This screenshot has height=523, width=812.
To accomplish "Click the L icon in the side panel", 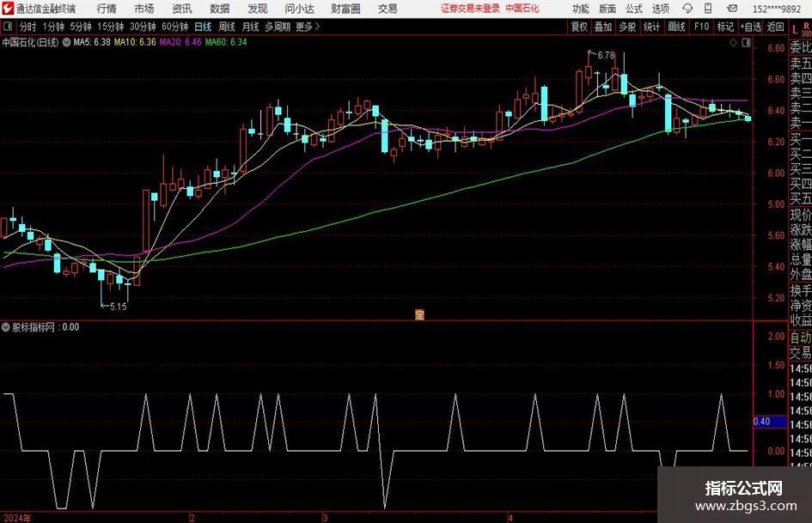I will coord(795,29).
